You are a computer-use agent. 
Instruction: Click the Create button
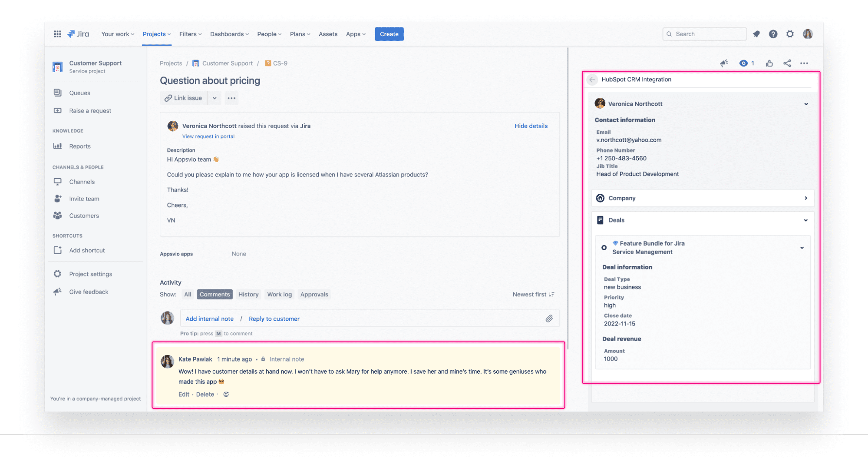click(389, 34)
